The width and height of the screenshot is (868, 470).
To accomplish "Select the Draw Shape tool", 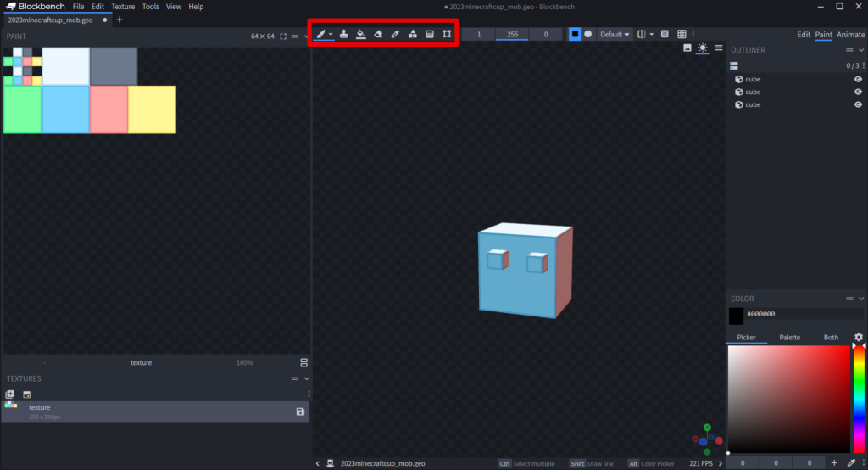I will pyautogui.click(x=413, y=34).
